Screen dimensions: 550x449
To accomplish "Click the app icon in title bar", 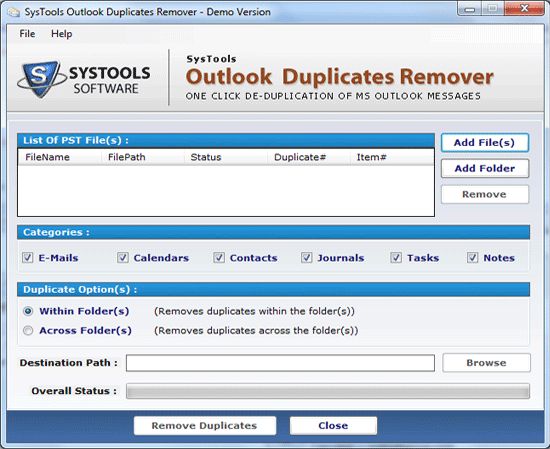I will [x=14, y=12].
